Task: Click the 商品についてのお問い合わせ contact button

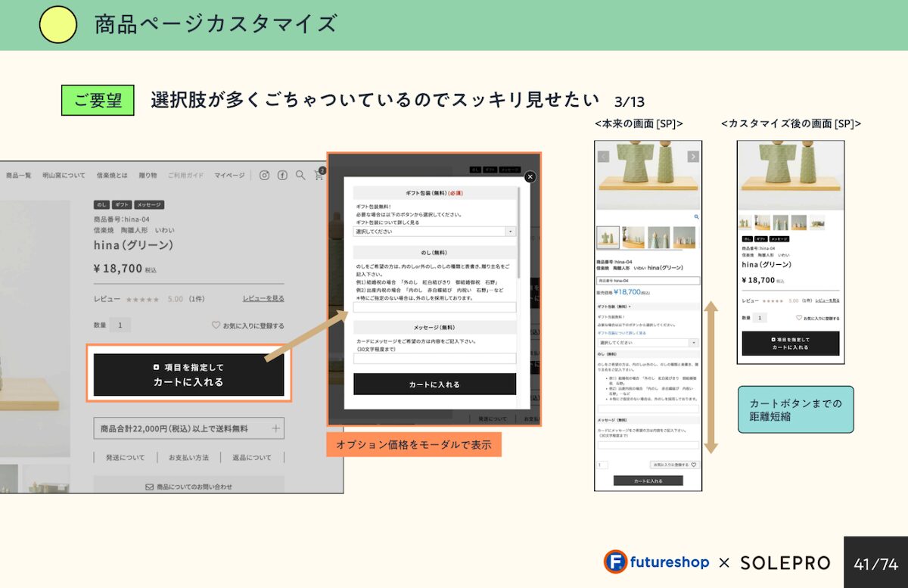Action: [188, 487]
